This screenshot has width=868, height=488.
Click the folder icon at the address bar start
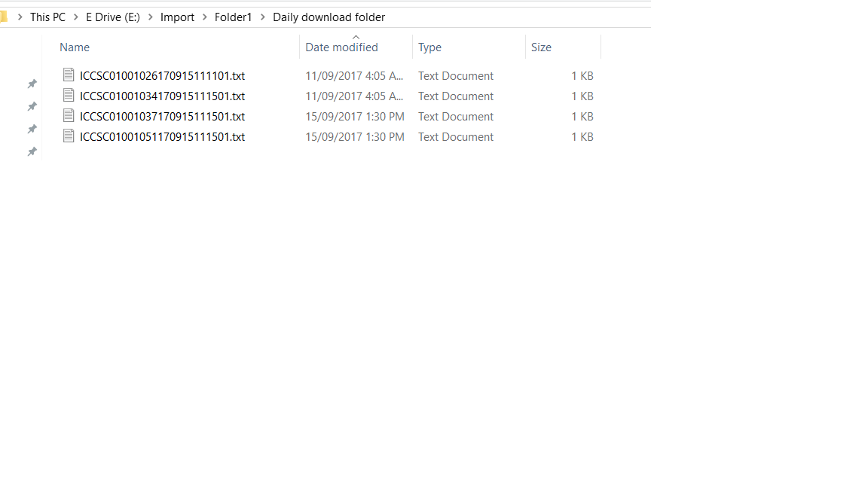click(3, 17)
